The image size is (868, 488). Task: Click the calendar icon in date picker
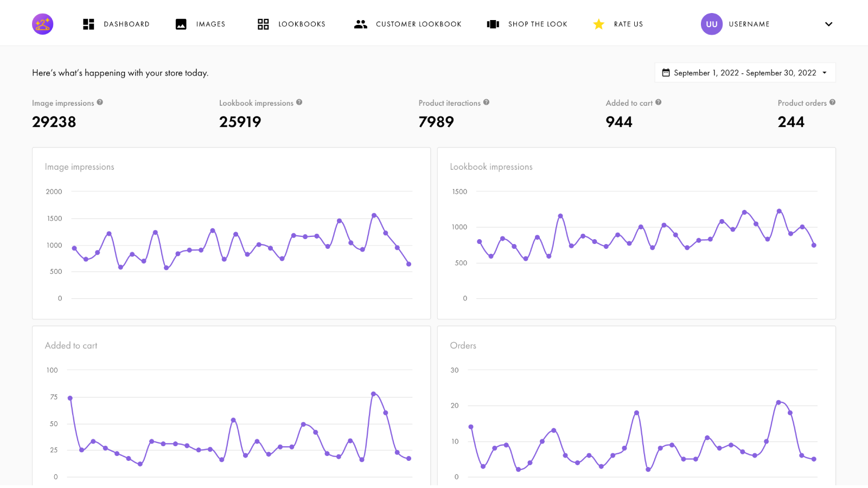click(666, 73)
